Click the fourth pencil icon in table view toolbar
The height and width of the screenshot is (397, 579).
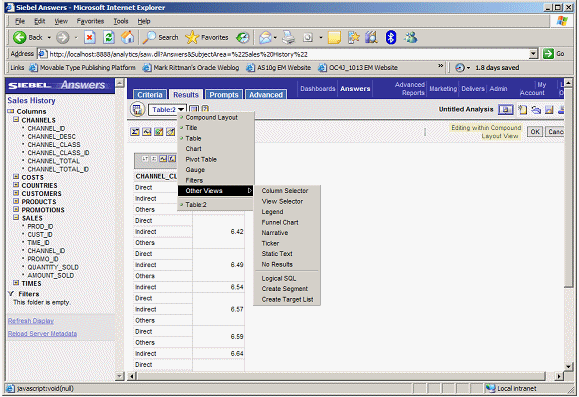pos(170,132)
